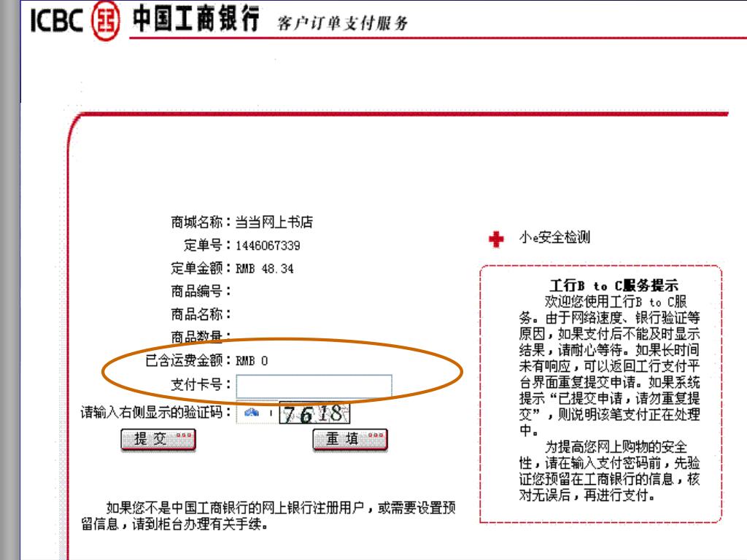Screen dimensions: 747x560
Task: Reset the form with 重填 button
Action: 349,439
